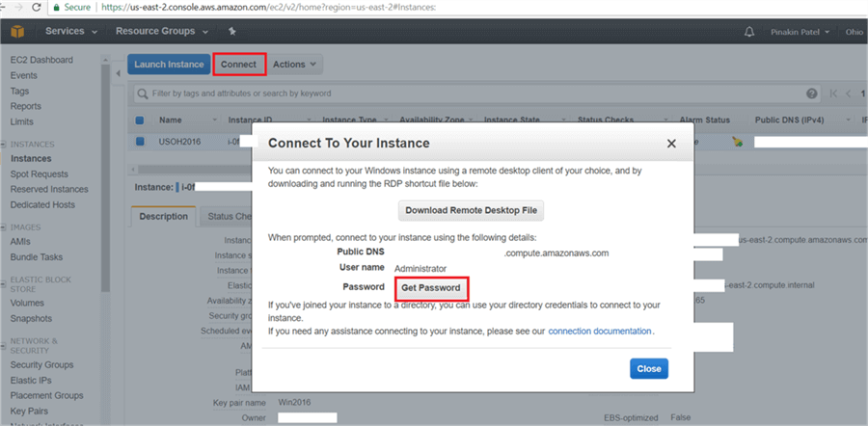Open Bundle Tasks in sidebar
The height and width of the screenshot is (426, 868).
point(37,257)
